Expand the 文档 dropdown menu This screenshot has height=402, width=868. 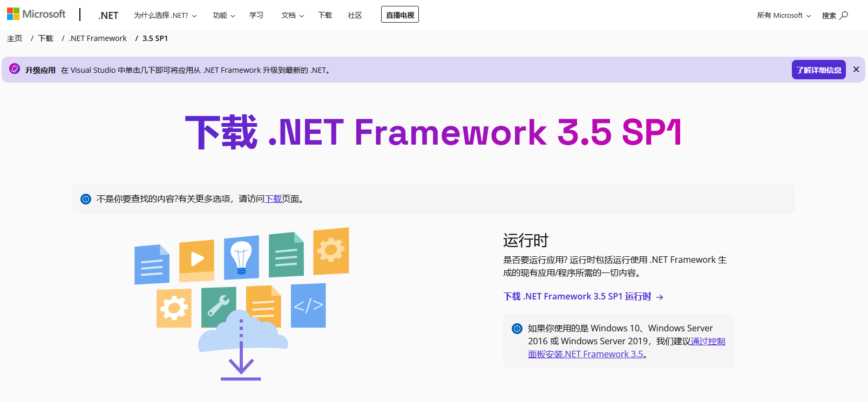293,16
